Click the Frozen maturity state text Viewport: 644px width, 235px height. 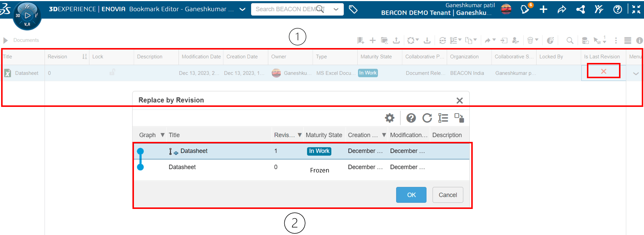320,170
